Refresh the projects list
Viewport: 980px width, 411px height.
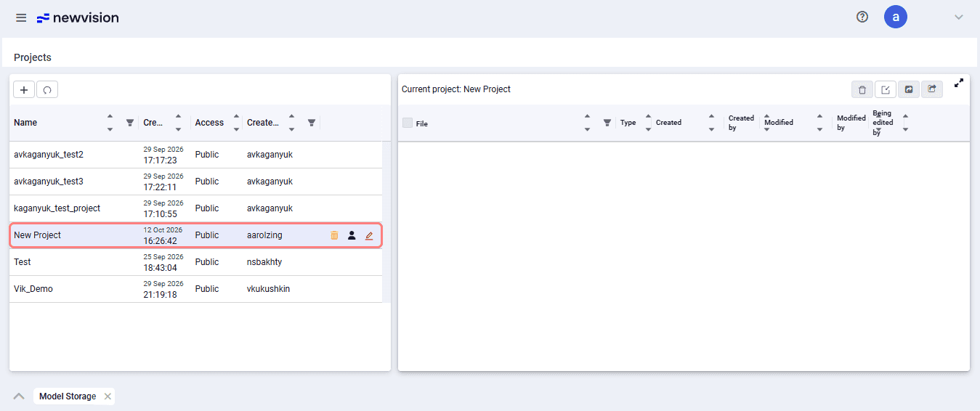47,89
